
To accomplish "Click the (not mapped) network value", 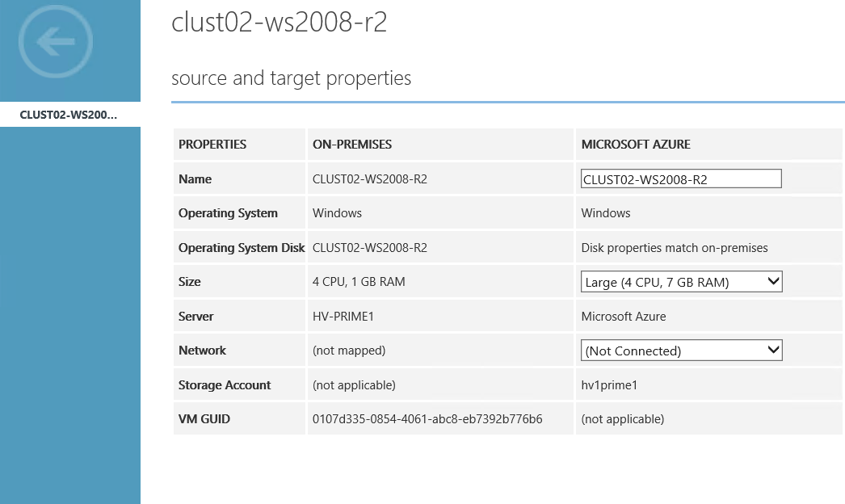I will pos(349,351).
